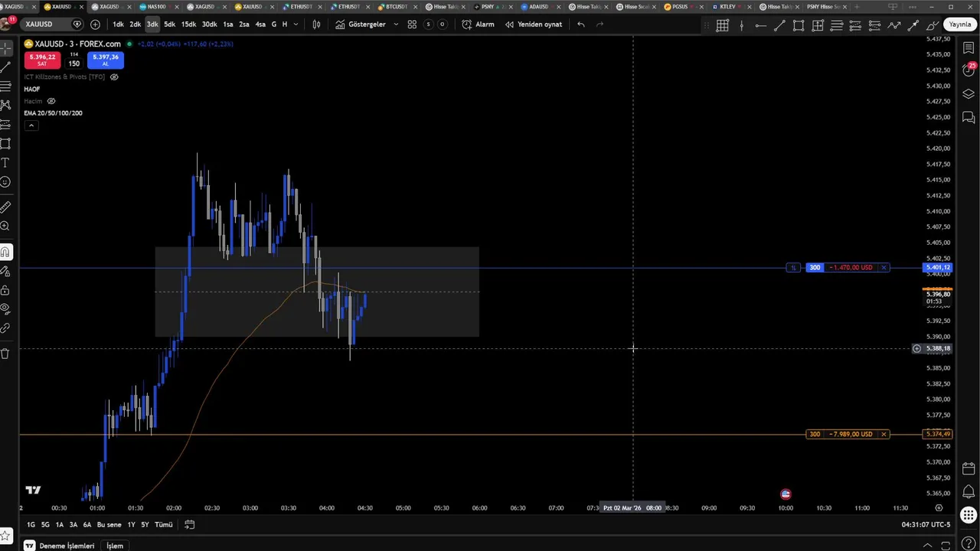Screen dimensions: 980x551
Task: Click the undo arrow
Action: [581, 24]
